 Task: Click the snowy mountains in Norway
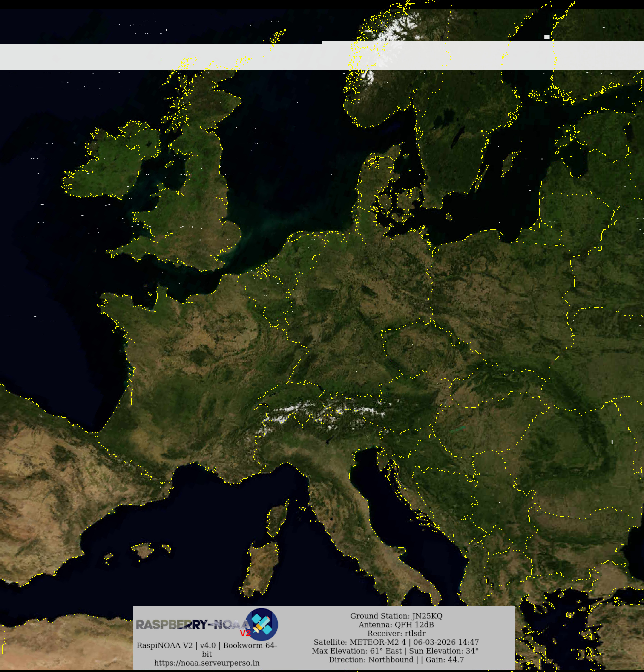[x=394, y=29]
